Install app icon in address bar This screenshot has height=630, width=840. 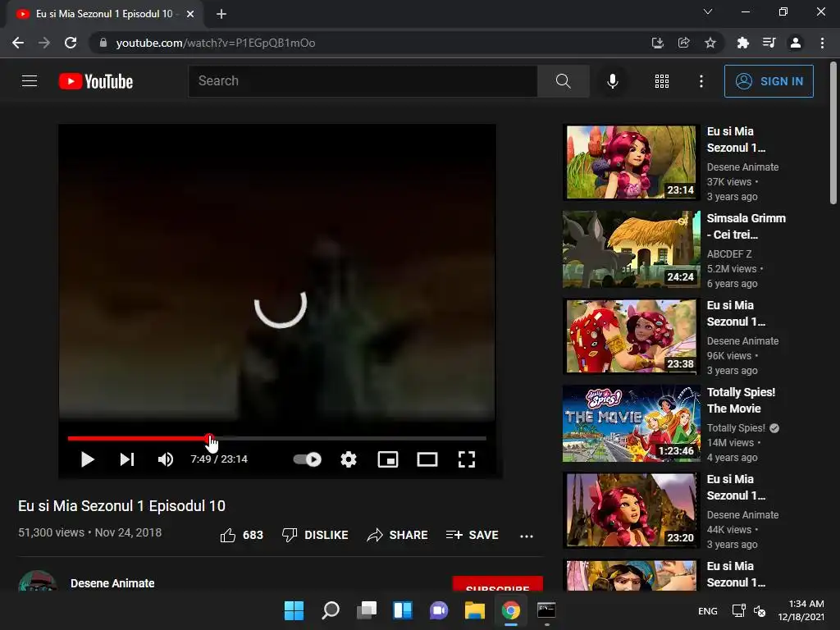point(657,43)
